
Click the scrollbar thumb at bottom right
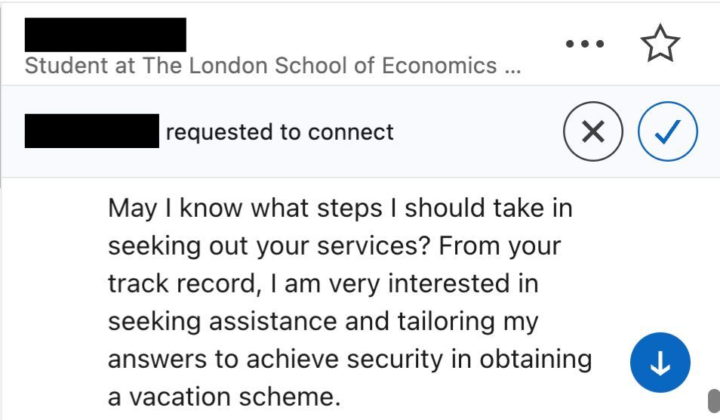[712, 398]
